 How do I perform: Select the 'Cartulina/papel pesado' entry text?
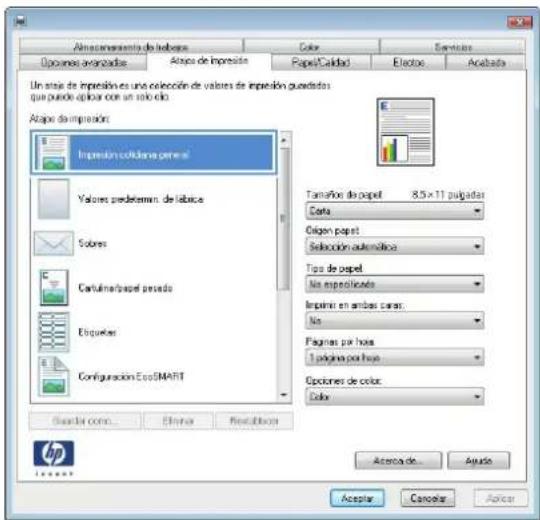point(125,288)
